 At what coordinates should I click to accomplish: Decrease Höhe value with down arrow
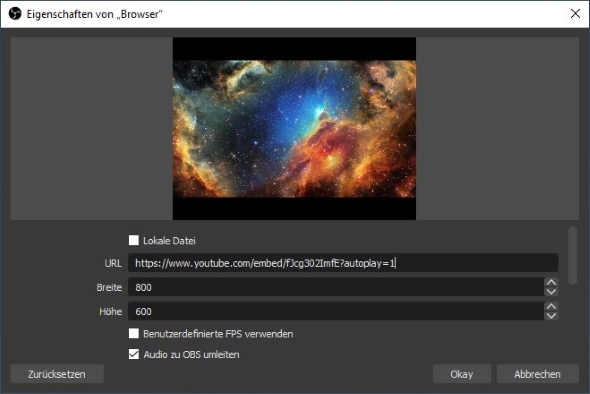point(551,316)
